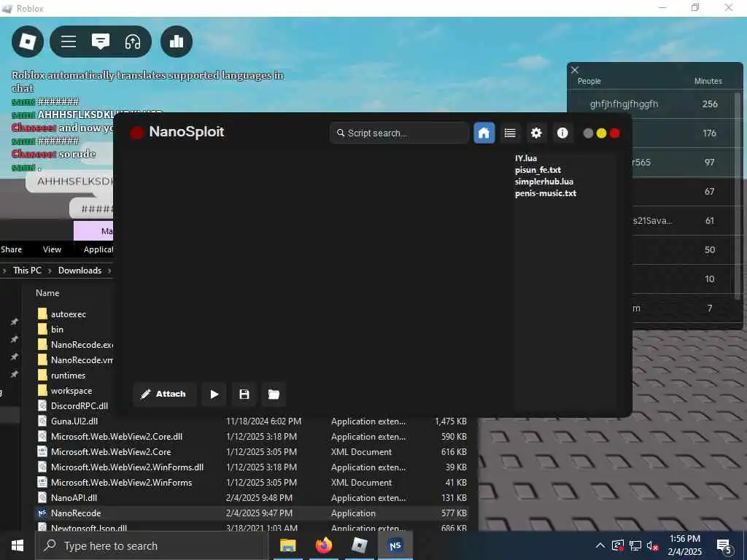Open the Windows Start menu
The height and width of the screenshot is (560, 747).
click(x=18, y=545)
